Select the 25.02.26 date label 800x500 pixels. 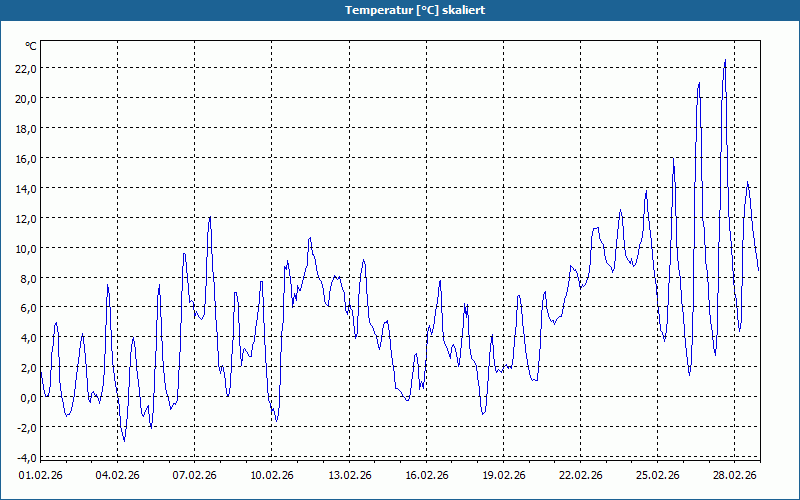click(x=658, y=476)
